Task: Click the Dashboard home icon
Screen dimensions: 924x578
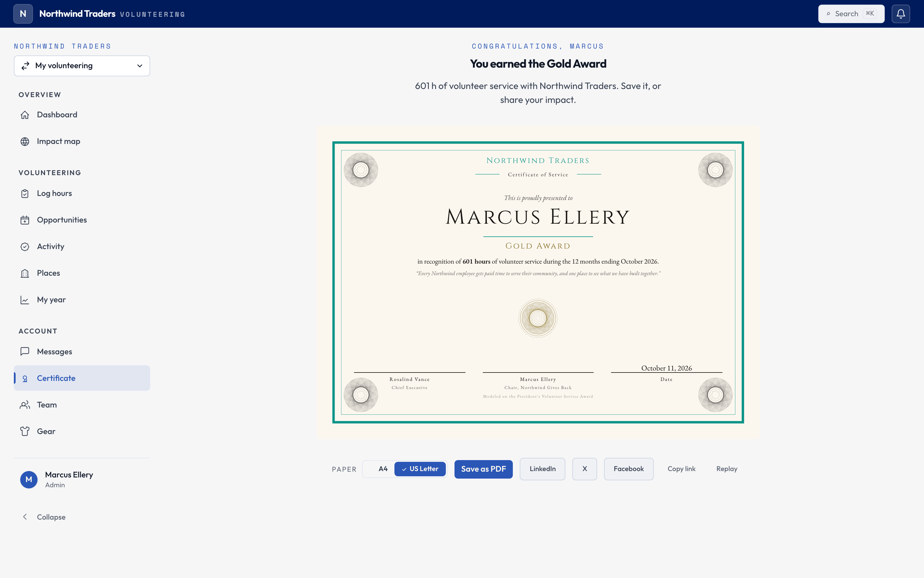Action: (25, 115)
